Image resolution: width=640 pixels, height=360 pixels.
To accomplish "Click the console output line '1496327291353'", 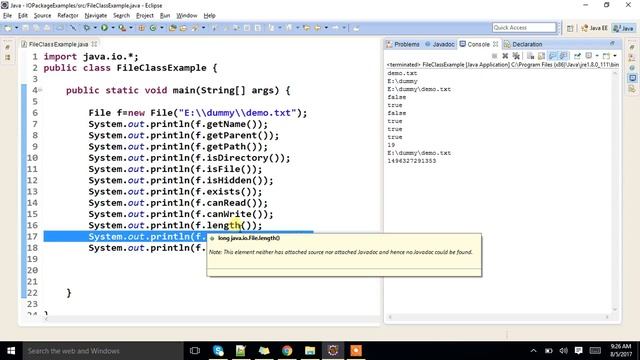I will [x=411, y=161].
